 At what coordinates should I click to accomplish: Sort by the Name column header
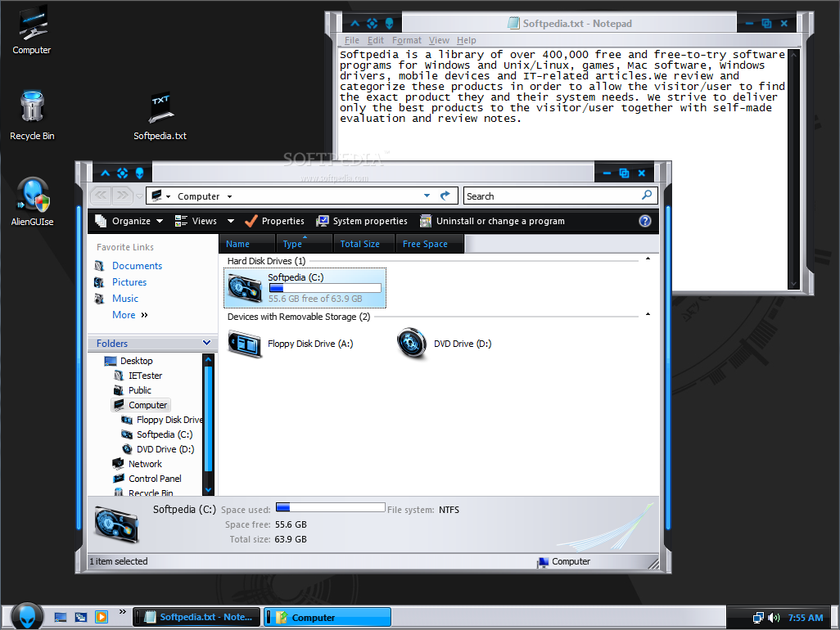tap(247, 244)
